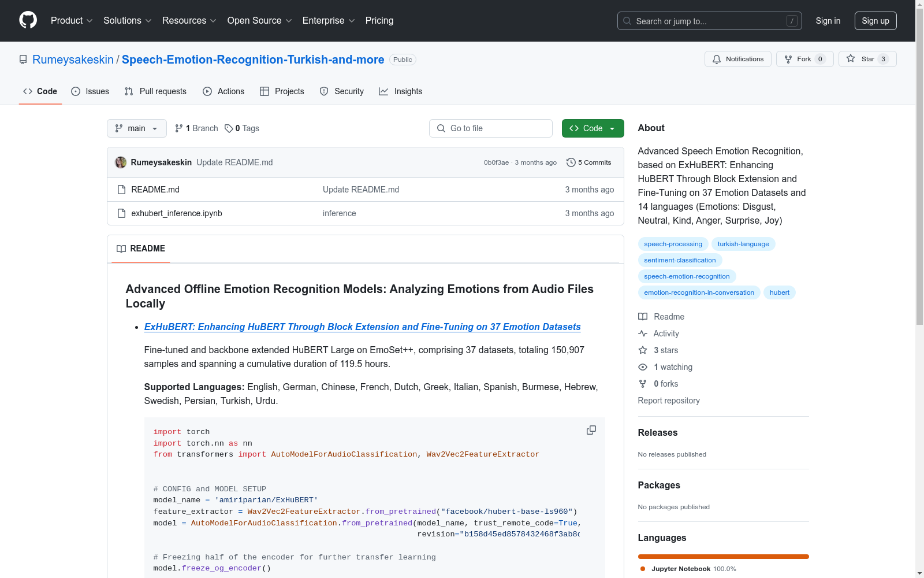
Task: Open the Solutions menu dropdown
Action: 128,21
